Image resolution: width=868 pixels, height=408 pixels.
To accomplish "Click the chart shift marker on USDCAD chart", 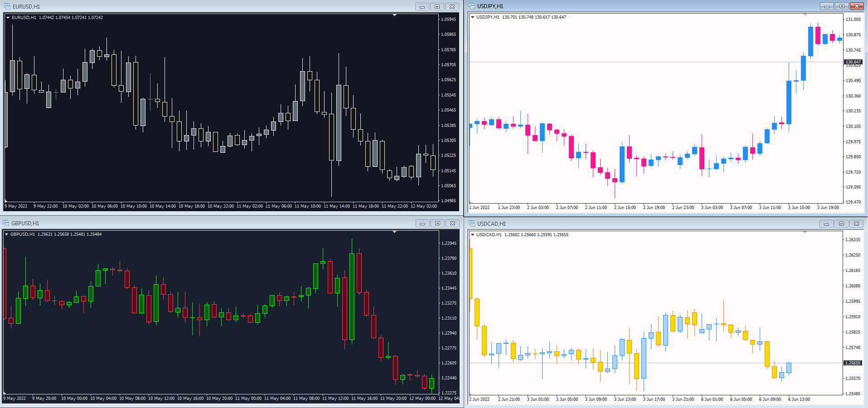I will click(x=805, y=232).
